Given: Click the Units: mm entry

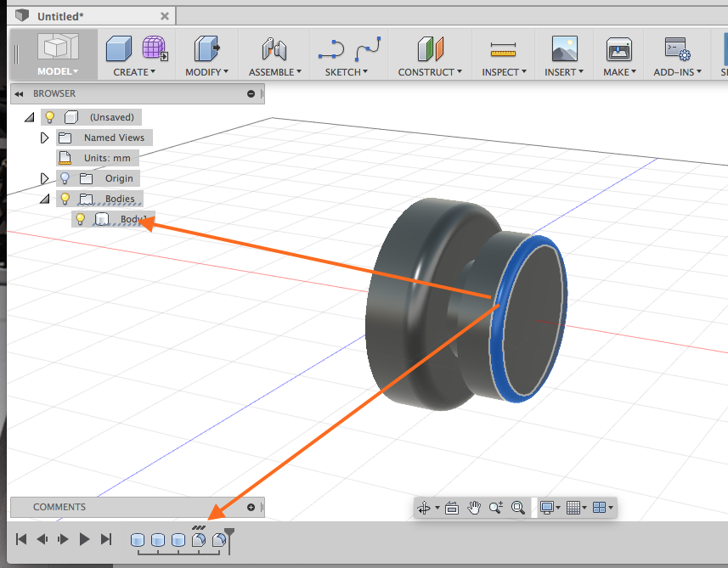Looking at the screenshot, I should tap(107, 158).
